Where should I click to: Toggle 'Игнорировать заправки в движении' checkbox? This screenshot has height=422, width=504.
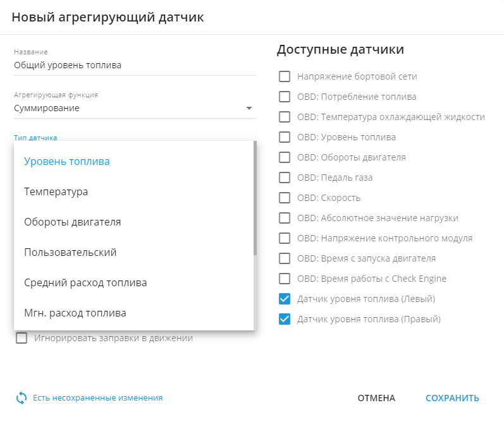click(x=22, y=338)
